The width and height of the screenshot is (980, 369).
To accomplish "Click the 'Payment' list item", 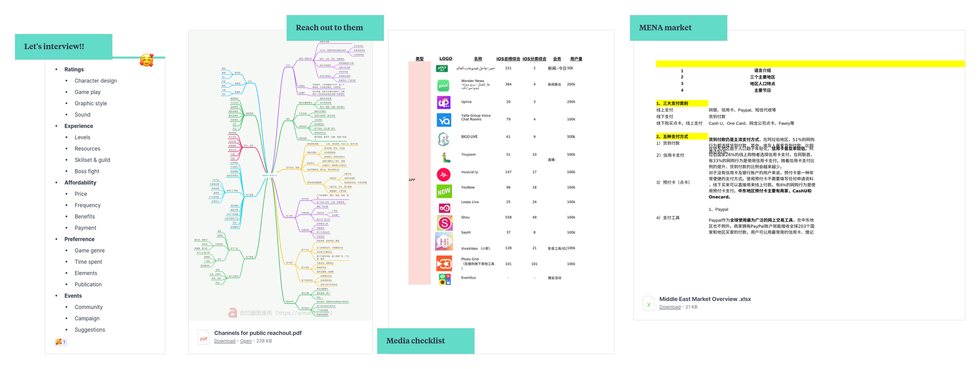I will pos(85,228).
